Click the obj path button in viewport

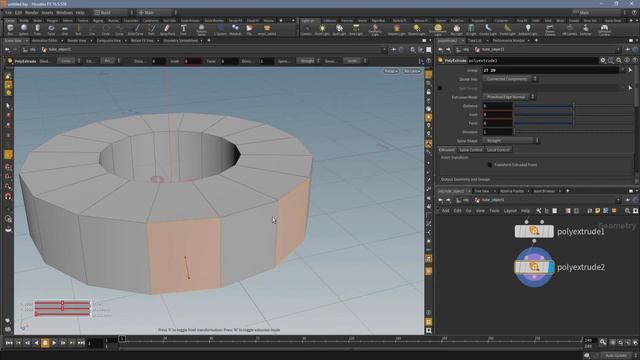29,50
